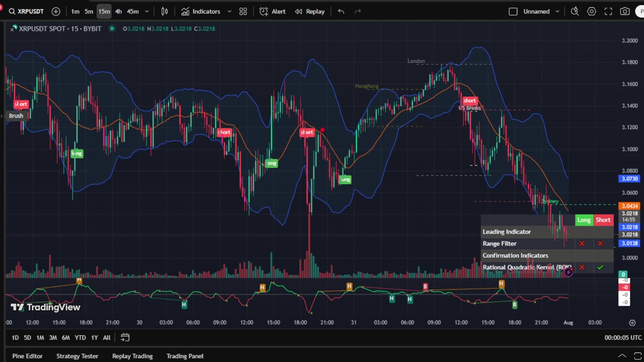Image resolution: width=644 pixels, height=362 pixels.
Task: Set date range to 6M
Action: (x=66, y=337)
